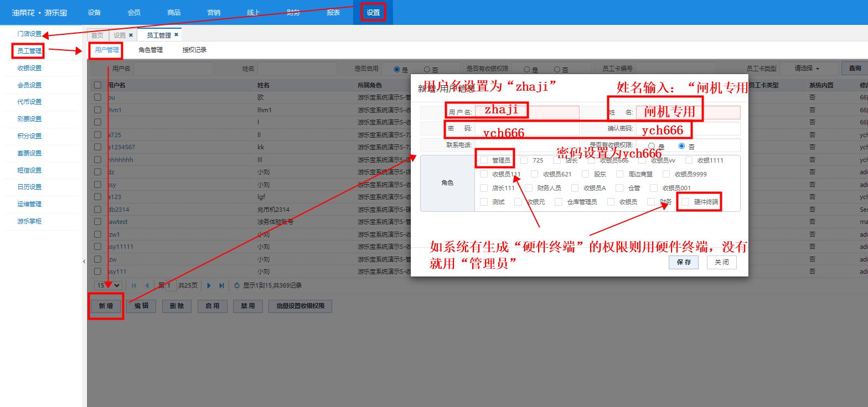
Task: Click the 批量设置收银权限 button
Action: (300, 306)
